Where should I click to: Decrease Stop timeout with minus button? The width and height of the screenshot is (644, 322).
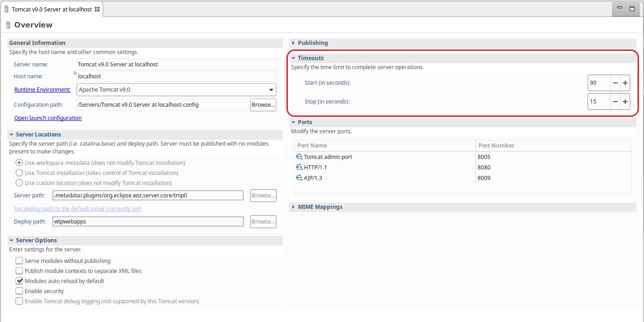[615, 102]
